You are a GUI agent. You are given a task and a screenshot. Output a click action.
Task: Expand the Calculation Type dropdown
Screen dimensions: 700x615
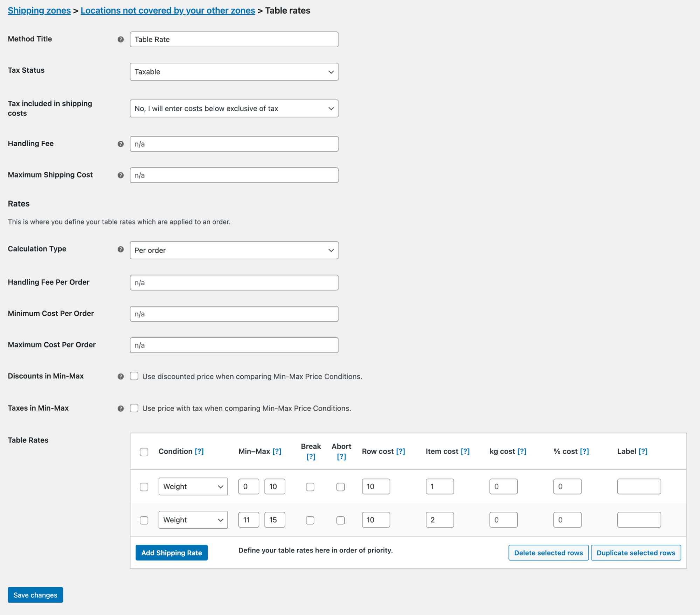tap(234, 250)
